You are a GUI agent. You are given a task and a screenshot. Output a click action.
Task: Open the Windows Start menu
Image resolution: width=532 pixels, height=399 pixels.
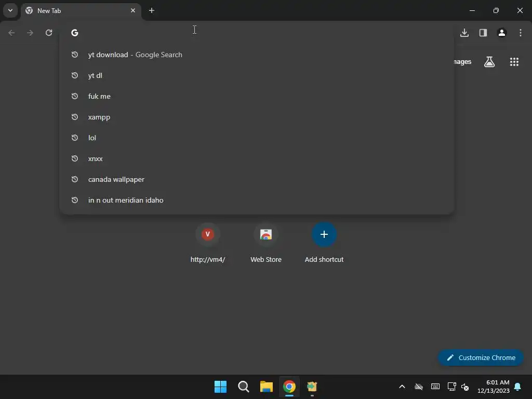(220, 387)
